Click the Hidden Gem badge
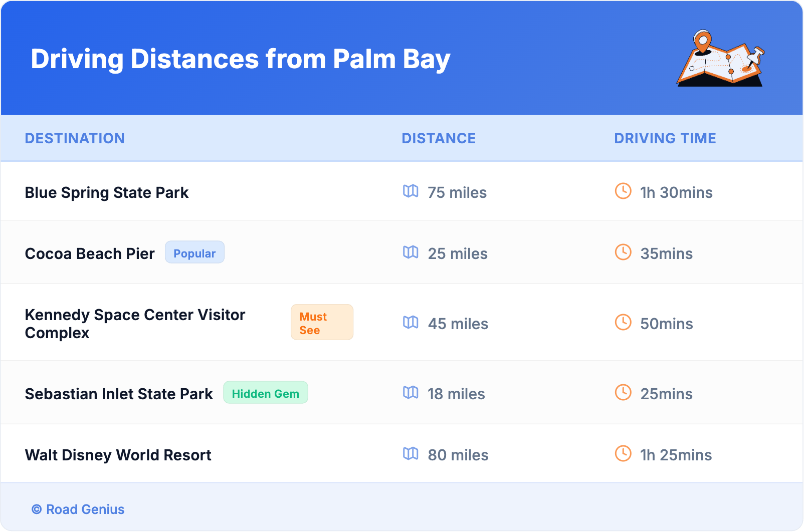 click(x=265, y=393)
